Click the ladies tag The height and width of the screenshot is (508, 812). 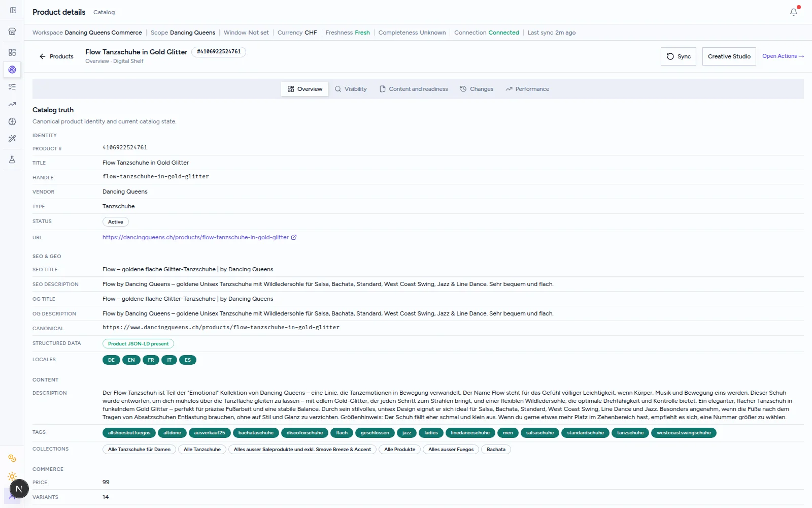(x=431, y=433)
